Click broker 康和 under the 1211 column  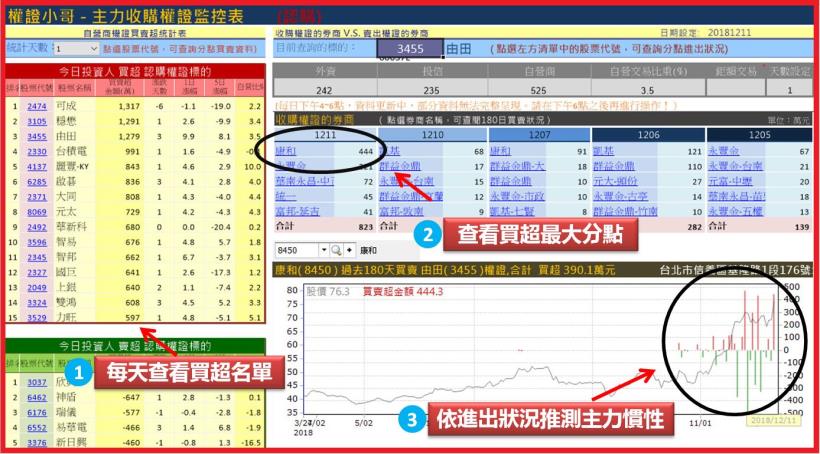[286, 152]
